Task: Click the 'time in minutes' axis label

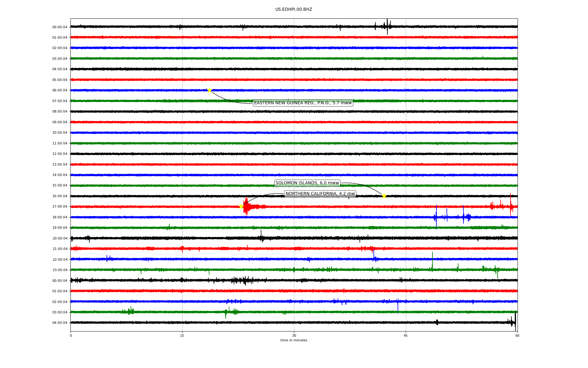Action: tap(293, 340)
